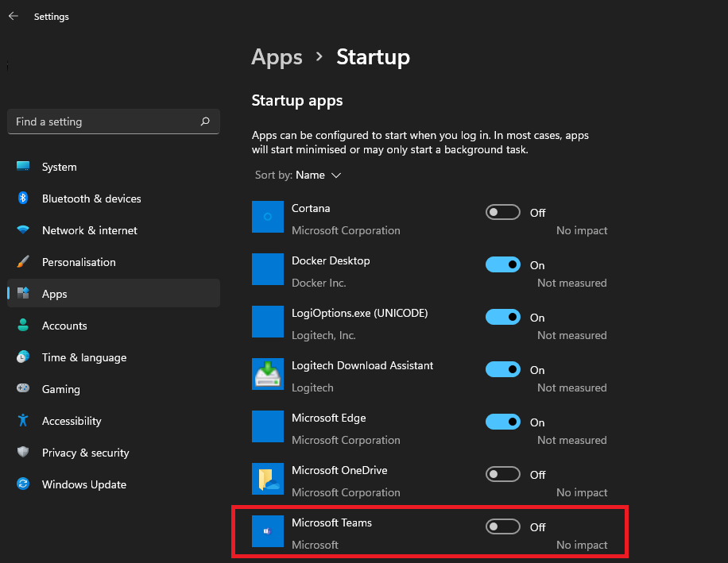
Task: Click Not measured under Microsoft Edge
Action: coord(572,440)
